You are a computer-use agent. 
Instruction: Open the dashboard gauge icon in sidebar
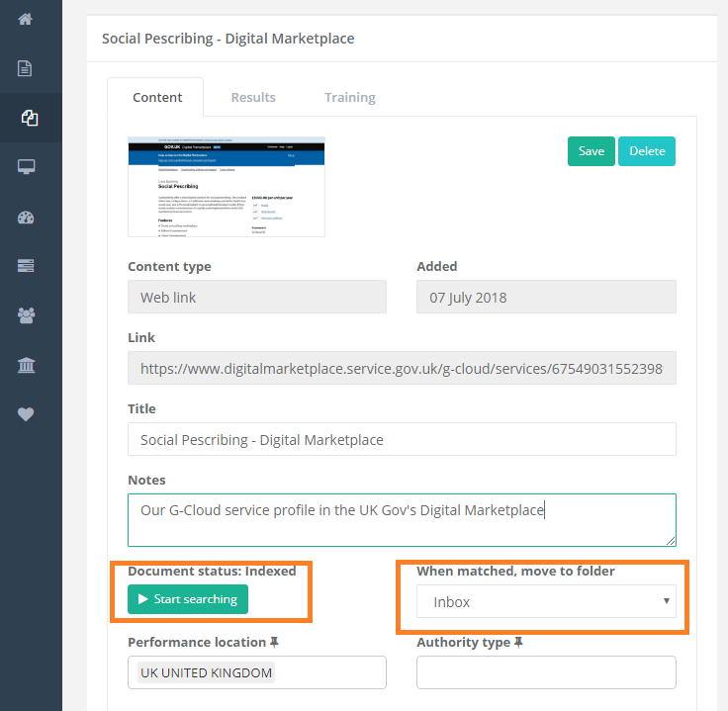[26, 218]
